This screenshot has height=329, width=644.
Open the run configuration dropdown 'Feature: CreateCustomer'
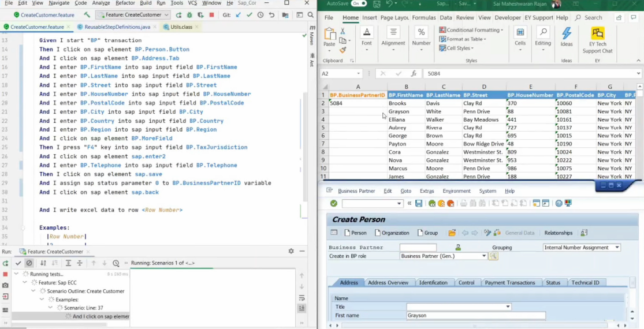click(x=133, y=15)
